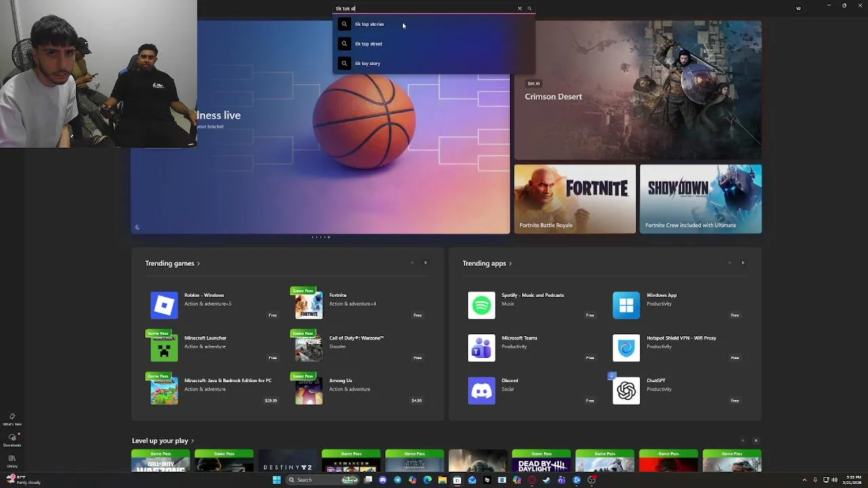Clear the search box text
Image resolution: width=868 pixels, height=488 pixels.
coord(519,9)
